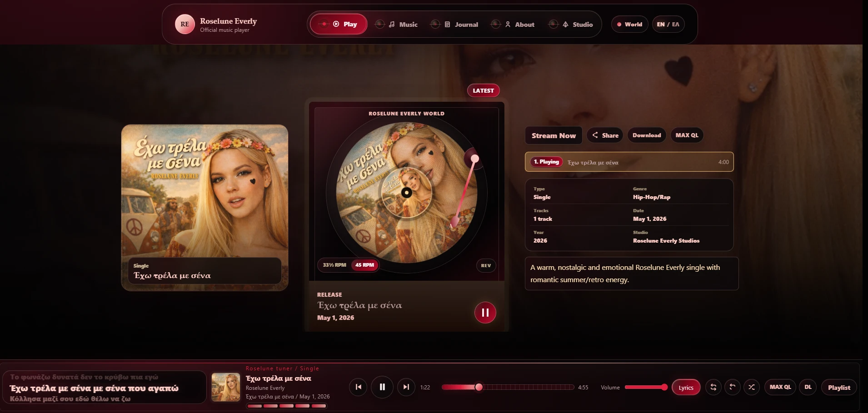Click the RE avatar logo
Screen dimensions: 868x413
(185, 25)
